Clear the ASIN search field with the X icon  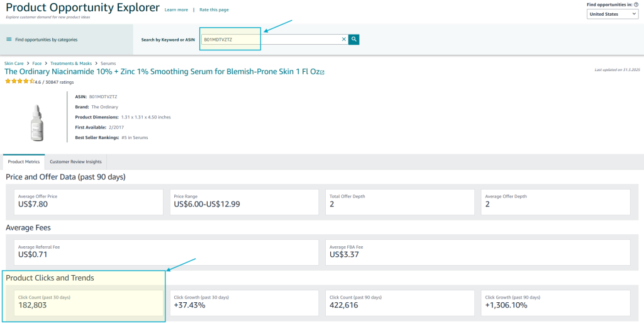point(344,39)
